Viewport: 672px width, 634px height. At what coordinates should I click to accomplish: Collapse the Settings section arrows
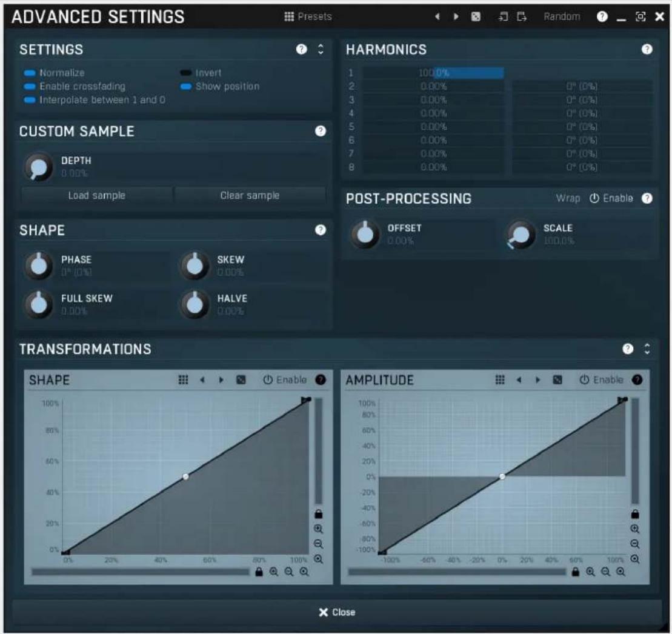[x=321, y=49]
